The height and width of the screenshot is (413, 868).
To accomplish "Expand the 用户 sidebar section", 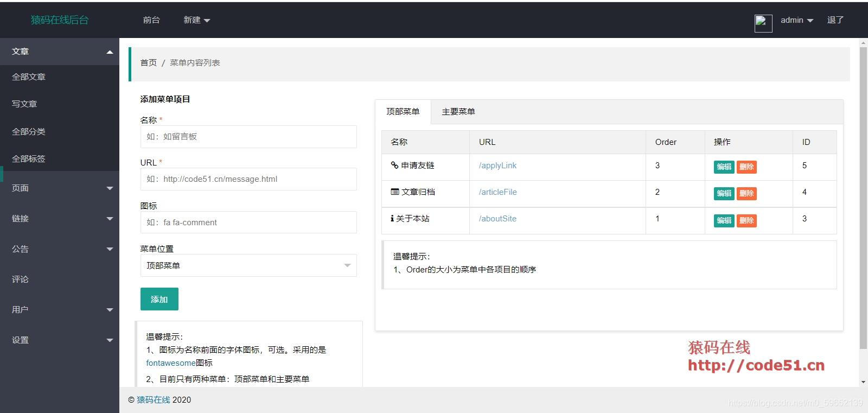I will click(x=60, y=309).
